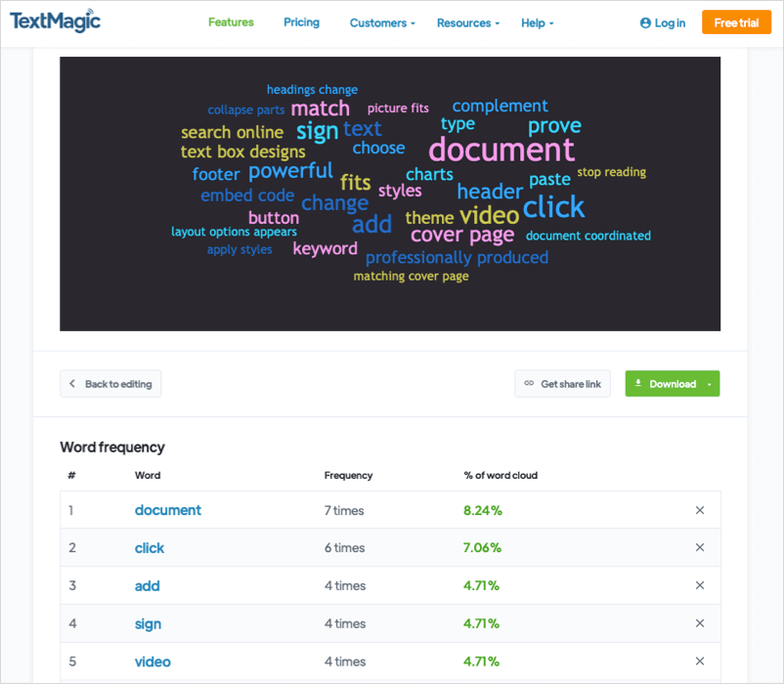Viewport: 784px width, 684px height.
Task: Open the Pricing page from the menu
Action: 301,22
